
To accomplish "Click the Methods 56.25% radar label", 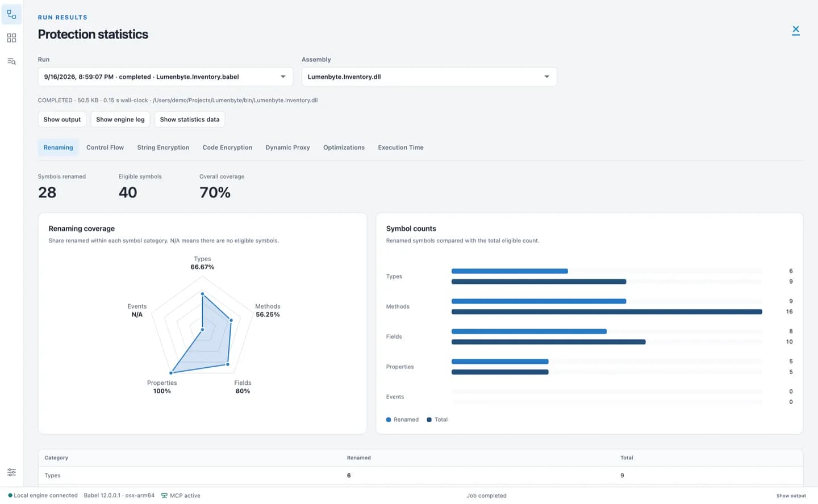I will pyautogui.click(x=268, y=310).
